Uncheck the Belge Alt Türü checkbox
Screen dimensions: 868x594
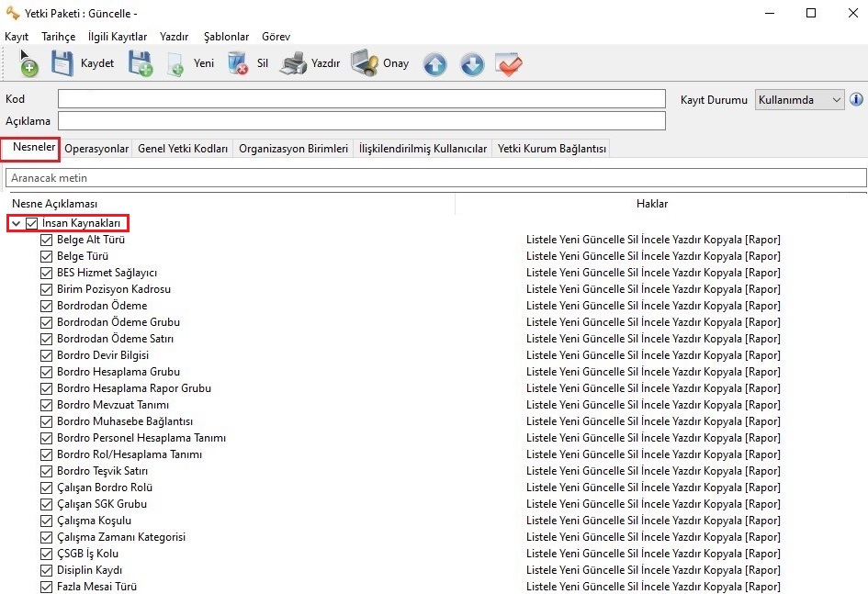point(47,240)
